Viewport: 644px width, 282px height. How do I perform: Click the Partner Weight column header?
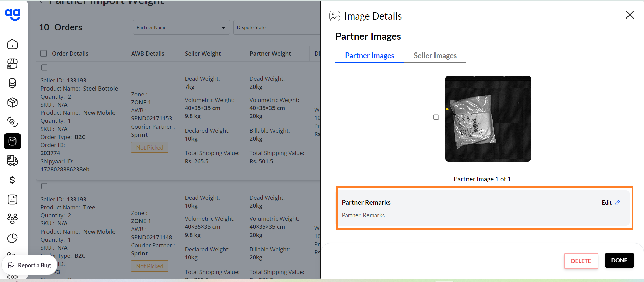click(270, 54)
